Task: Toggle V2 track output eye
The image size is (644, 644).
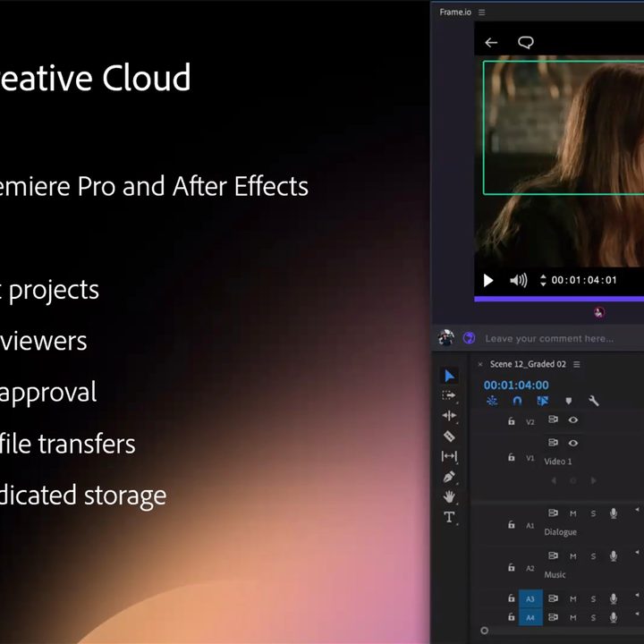Action: pos(573,419)
